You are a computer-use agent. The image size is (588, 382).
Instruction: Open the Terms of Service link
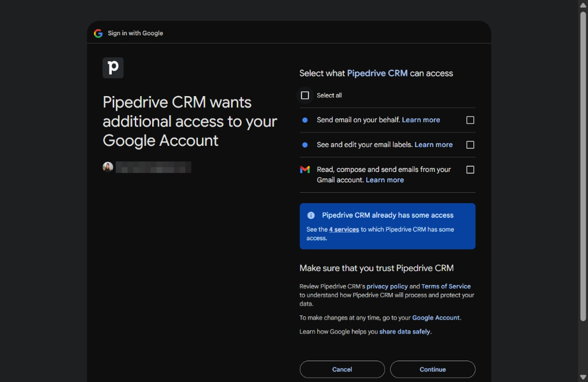point(446,286)
